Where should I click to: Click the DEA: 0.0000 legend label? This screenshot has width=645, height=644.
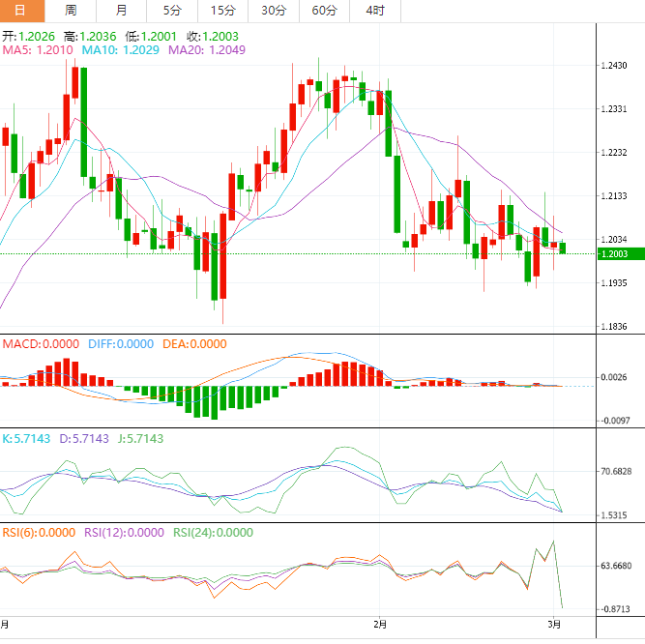click(194, 343)
